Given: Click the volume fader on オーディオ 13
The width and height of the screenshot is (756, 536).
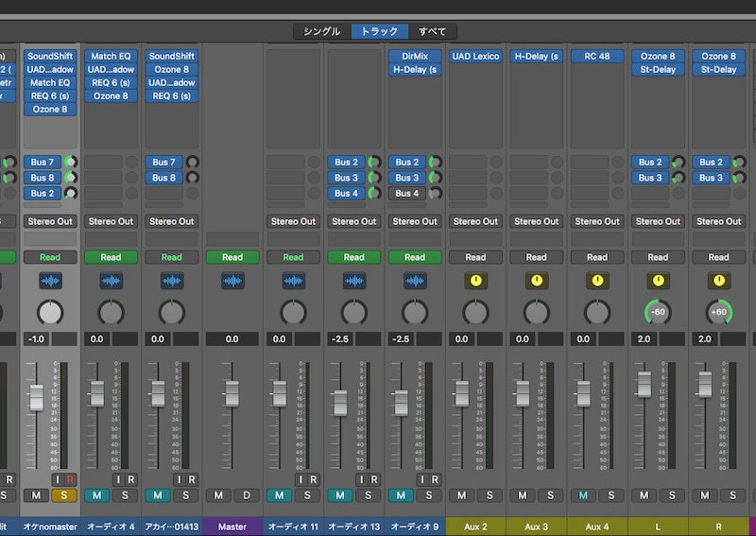Looking at the screenshot, I should [x=340, y=403].
